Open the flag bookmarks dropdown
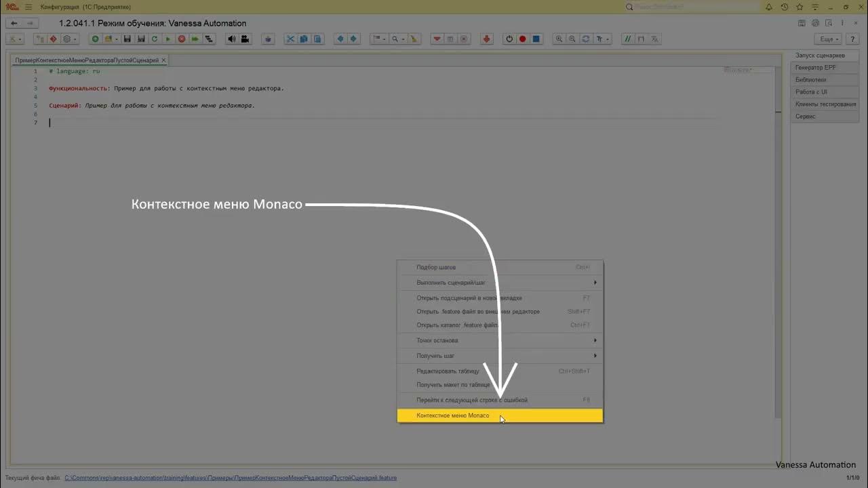This screenshot has width=868, height=488. [x=379, y=39]
